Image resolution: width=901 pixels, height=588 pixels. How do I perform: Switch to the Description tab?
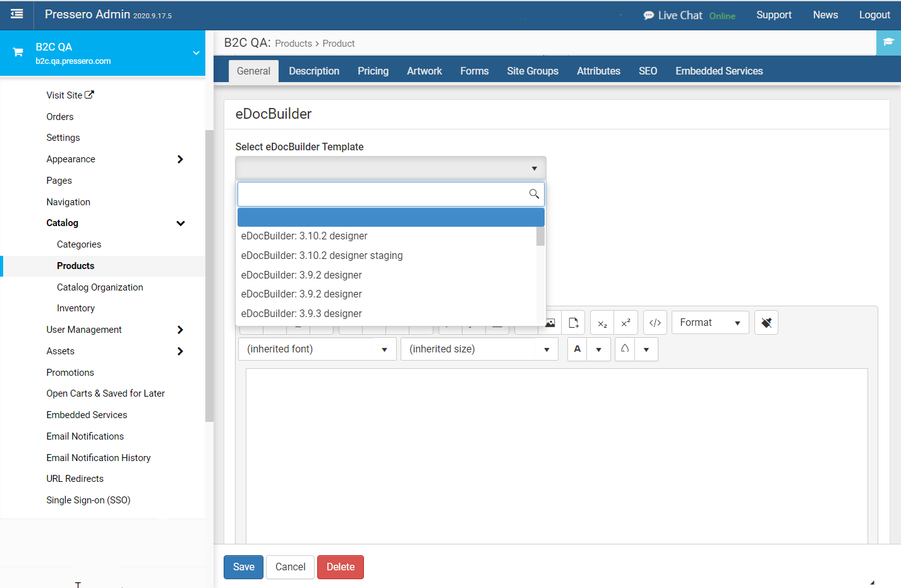314,71
